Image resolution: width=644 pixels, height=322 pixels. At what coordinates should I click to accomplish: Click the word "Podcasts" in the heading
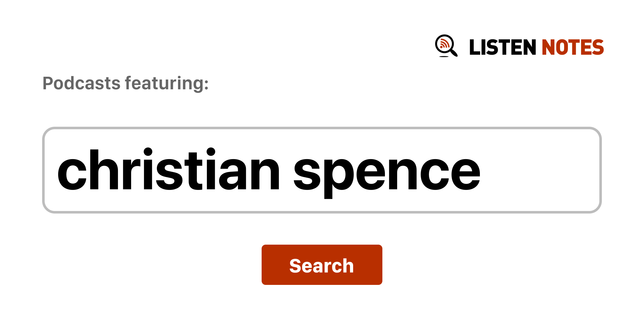click(81, 83)
